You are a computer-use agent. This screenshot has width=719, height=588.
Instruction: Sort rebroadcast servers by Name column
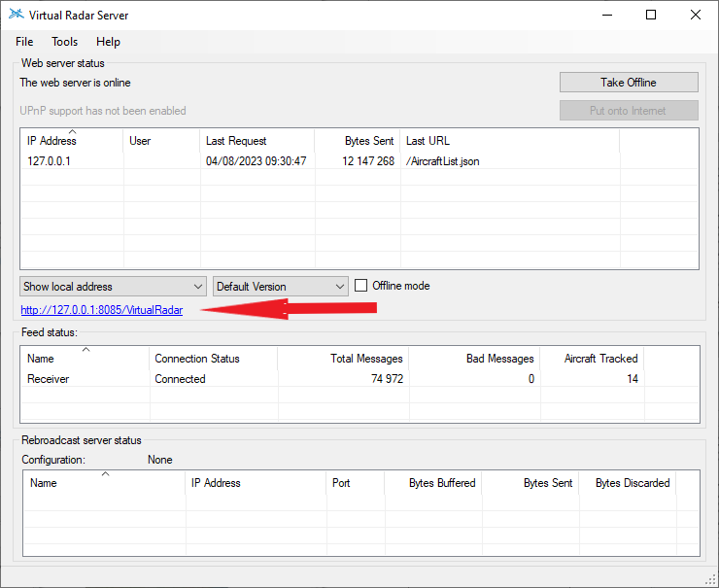point(105,482)
